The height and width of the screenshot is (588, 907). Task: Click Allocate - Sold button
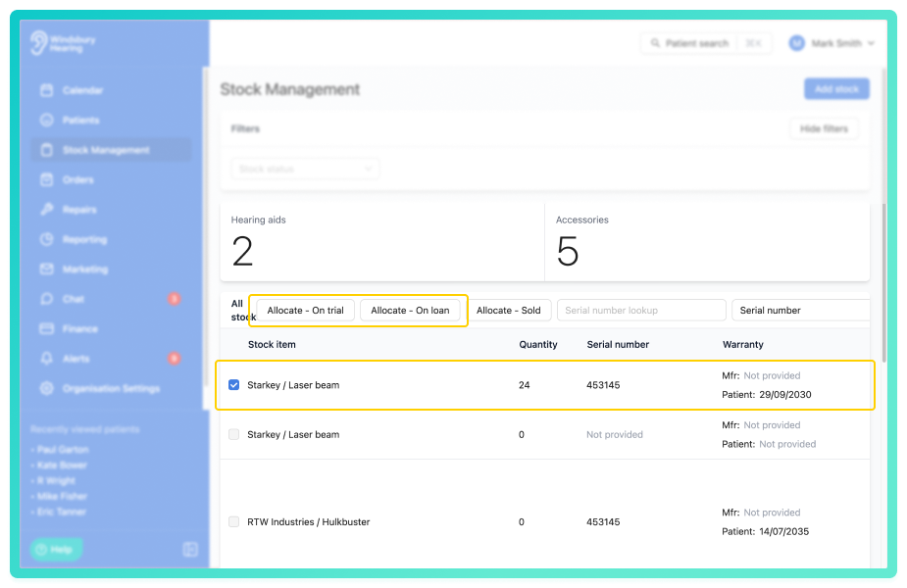pos(509,310)
